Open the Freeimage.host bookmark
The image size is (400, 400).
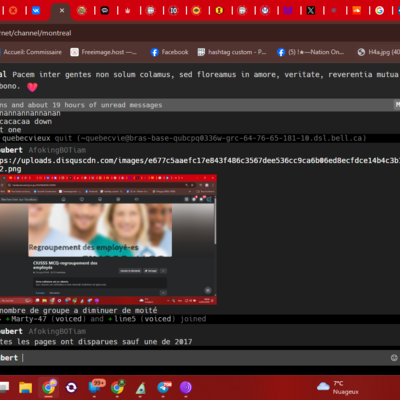pos(103,52)
